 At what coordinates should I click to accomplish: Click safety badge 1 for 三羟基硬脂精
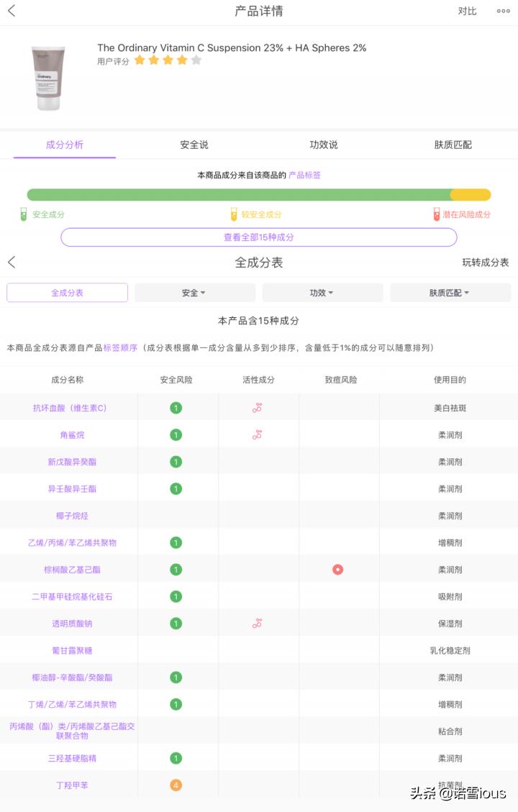coord(176,758)
